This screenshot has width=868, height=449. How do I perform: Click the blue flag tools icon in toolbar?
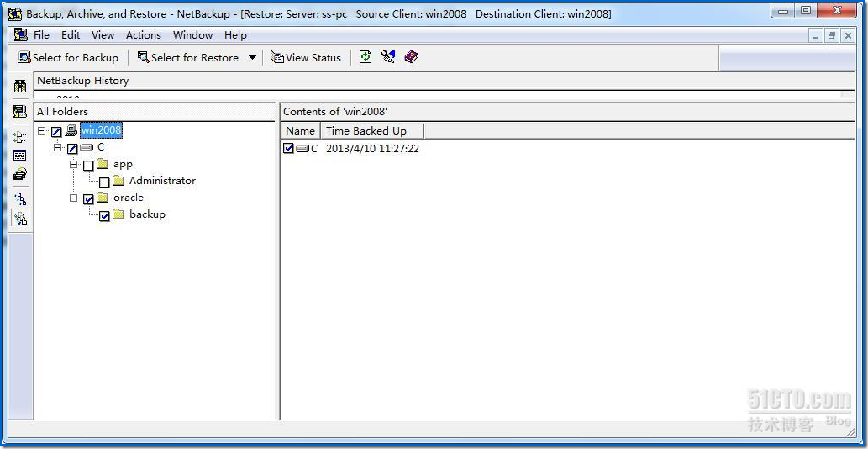[x=388, y=57]
